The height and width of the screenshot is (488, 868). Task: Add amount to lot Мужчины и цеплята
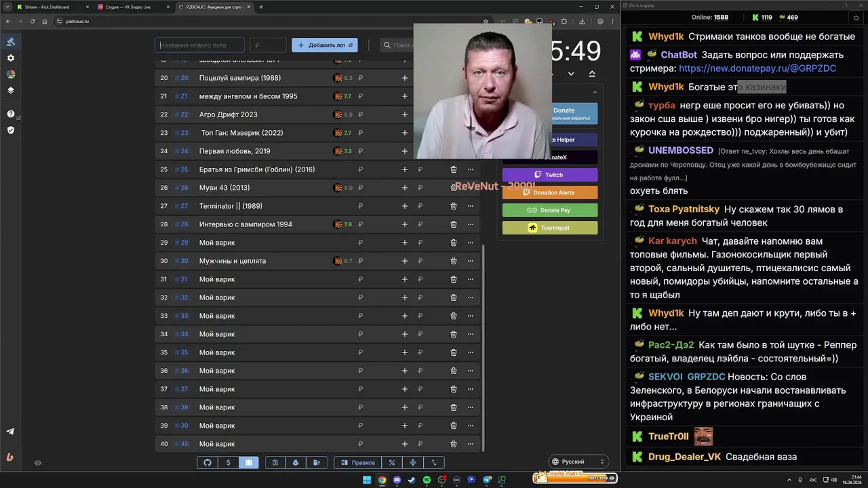[x=405, y=261]
